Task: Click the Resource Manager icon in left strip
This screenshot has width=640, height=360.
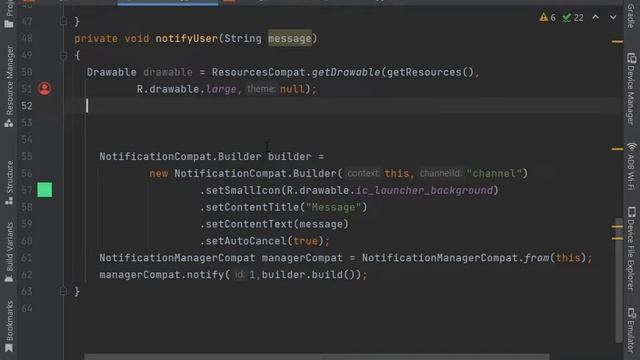Action: (9, 123)
